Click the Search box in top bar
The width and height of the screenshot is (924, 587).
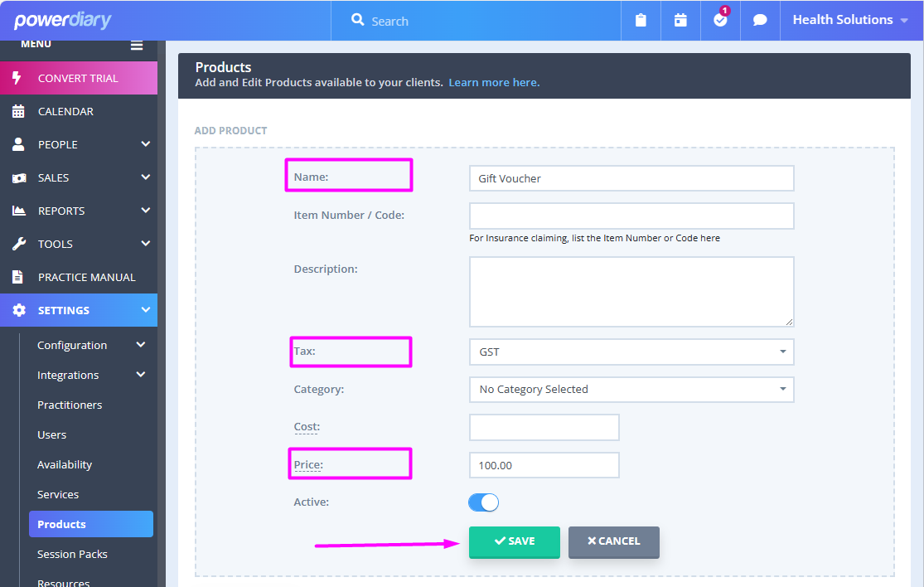[x=477, y=21]
